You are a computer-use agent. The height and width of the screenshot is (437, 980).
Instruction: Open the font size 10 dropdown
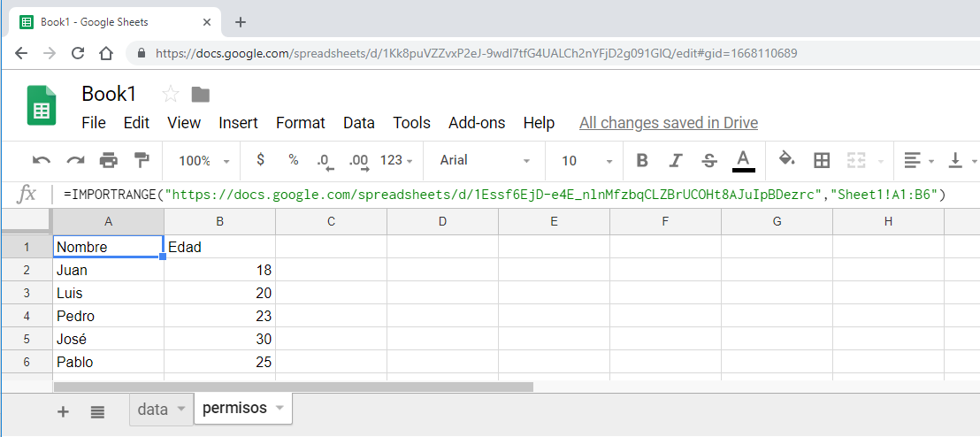click(586, 161)
